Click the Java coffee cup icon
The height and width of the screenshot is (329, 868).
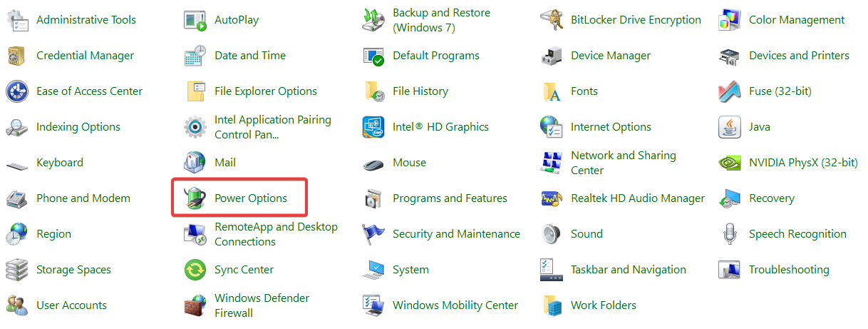click(730, 127)
